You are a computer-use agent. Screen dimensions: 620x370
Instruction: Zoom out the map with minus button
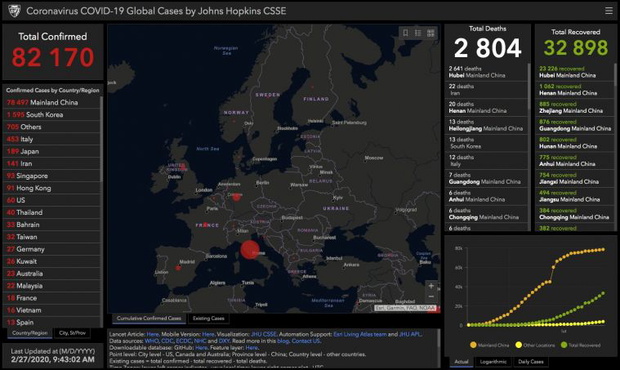pos(431,296)
